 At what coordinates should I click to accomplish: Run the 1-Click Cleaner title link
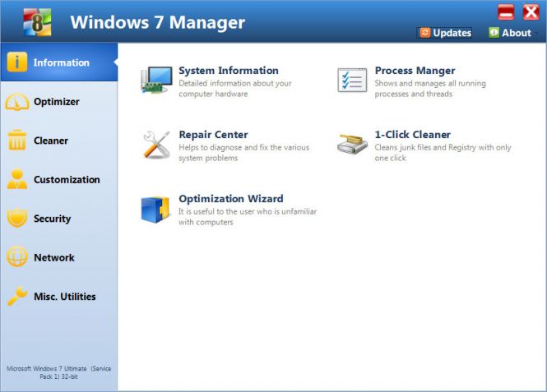(x=412, y=135)
